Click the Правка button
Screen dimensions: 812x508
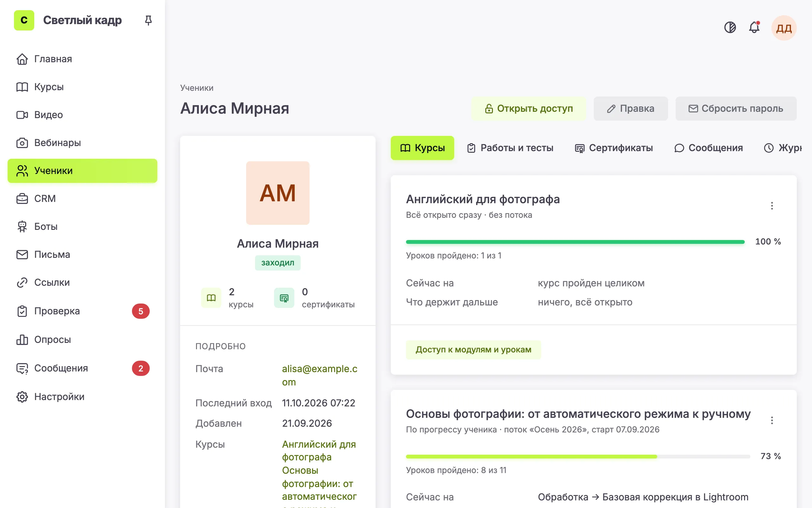point(631,109)
